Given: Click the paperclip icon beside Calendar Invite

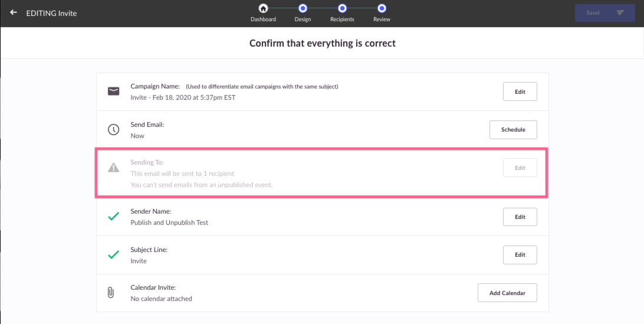Looking at the screenshot, I should (111, 292).
